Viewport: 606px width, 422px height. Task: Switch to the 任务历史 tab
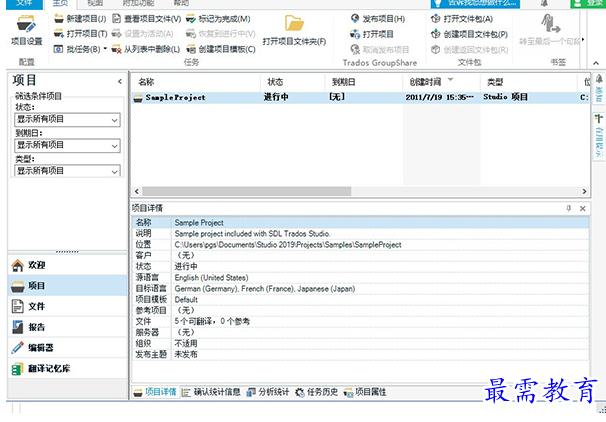pos(317,392)
